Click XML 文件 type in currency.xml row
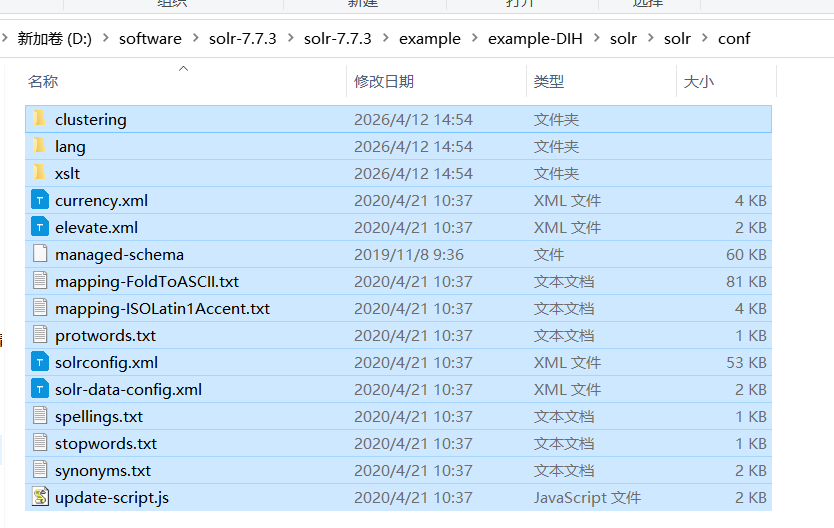This screenshot has height=528, width=834. coord(567,200)
